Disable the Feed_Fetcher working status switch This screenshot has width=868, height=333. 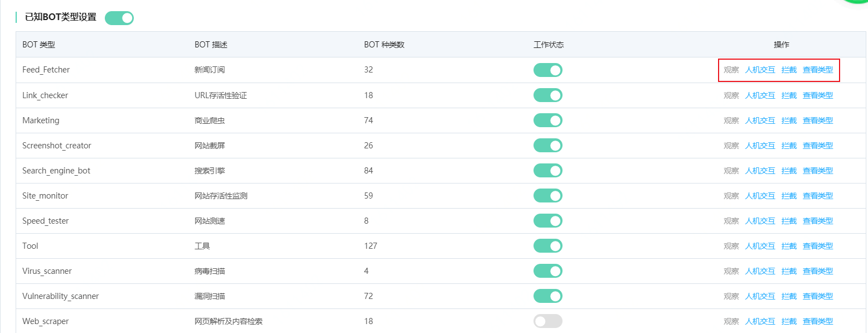tap(548, 70)
